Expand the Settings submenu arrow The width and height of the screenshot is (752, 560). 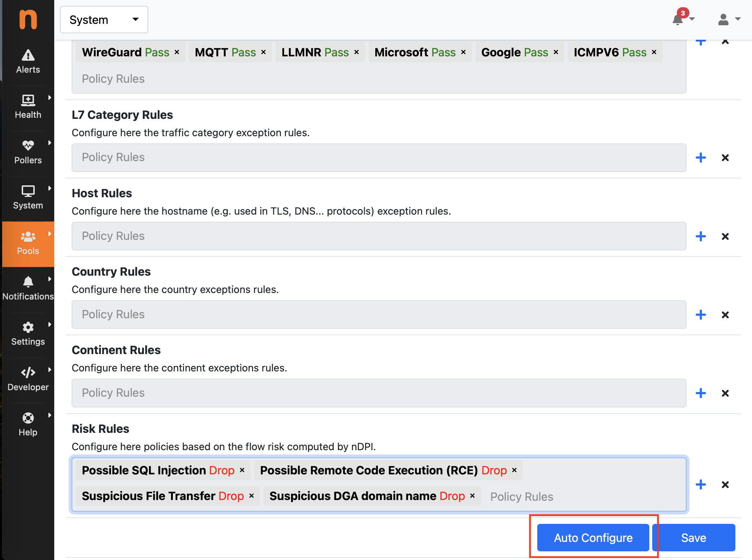pos(50,324)
